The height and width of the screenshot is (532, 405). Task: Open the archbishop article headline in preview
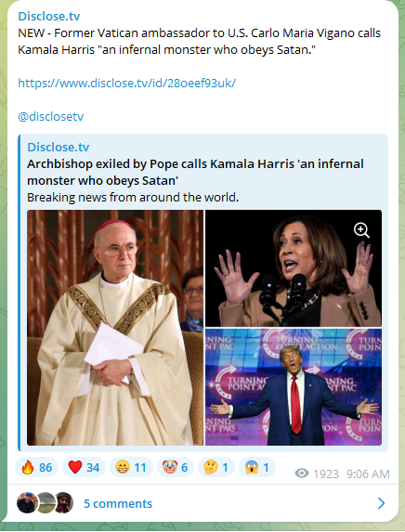click(195, 172)
